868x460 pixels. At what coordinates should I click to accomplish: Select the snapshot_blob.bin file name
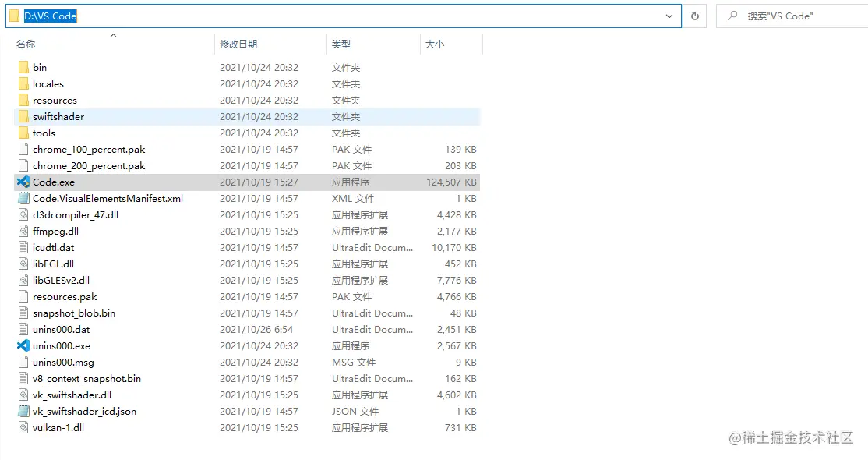[74, 313]
